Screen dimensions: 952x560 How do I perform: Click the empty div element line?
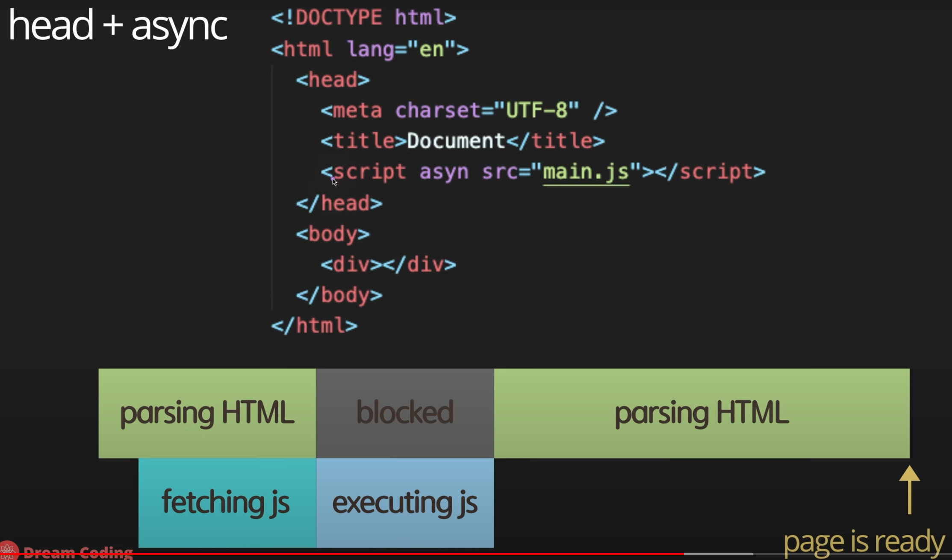pos(388,265)
